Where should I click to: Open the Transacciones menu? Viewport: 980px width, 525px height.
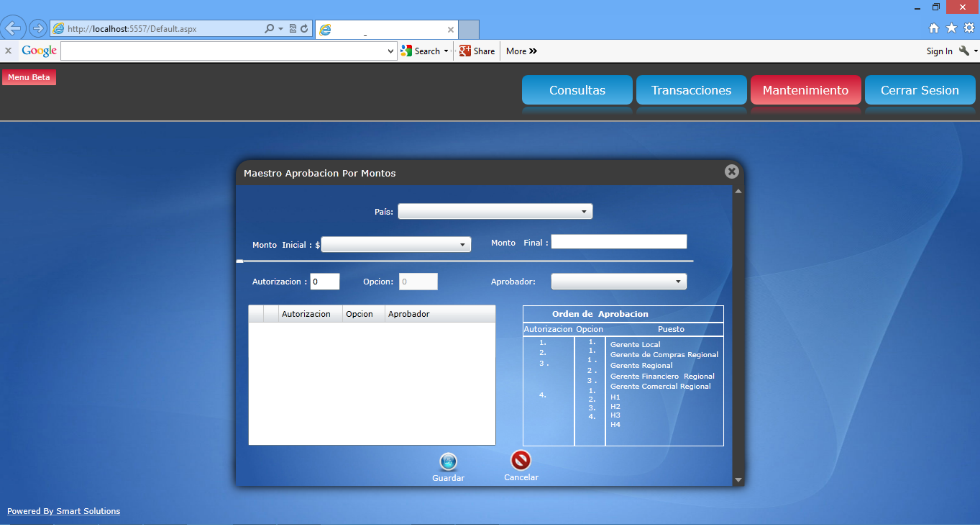pos(691,90)
